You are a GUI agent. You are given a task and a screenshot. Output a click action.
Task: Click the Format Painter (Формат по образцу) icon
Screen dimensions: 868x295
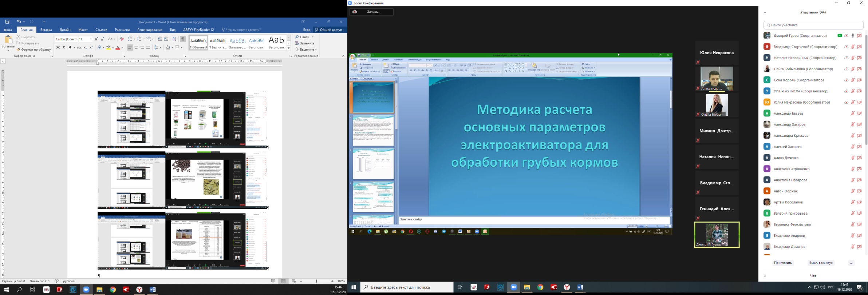point(19,49)
